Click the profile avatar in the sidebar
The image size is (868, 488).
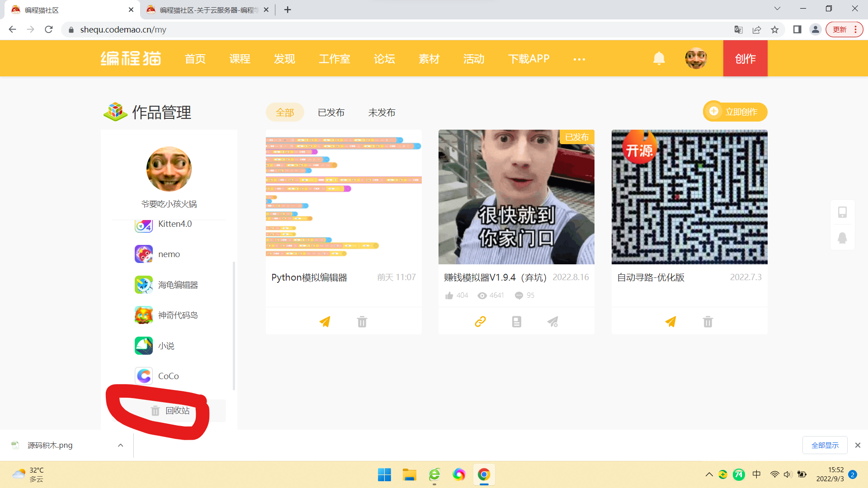coord(169,169)
